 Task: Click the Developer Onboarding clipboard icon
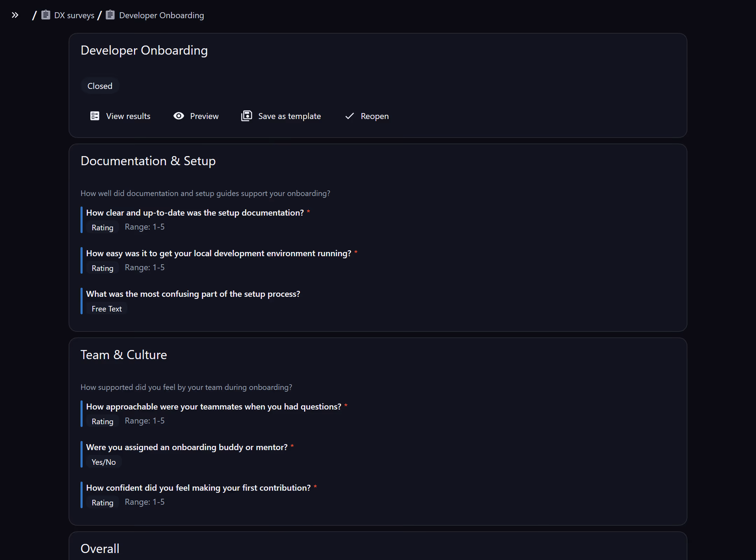(x=110, y=15)
